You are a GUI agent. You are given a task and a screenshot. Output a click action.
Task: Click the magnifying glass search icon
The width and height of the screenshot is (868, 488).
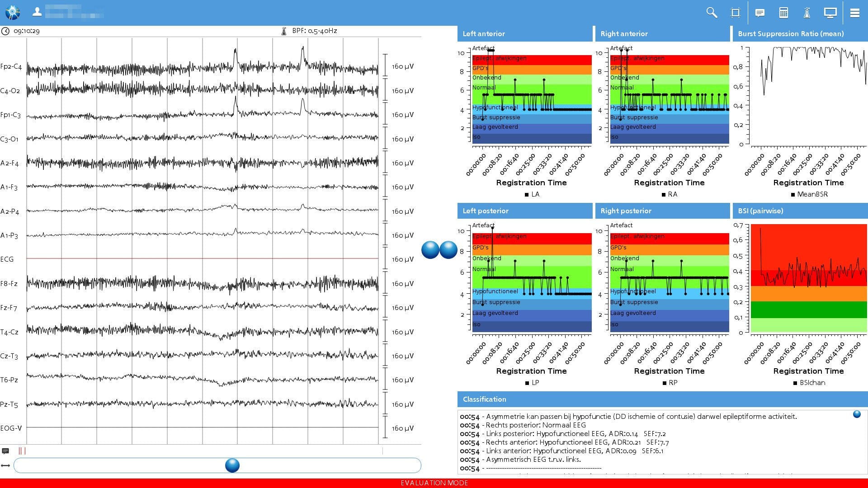click(x=712, y=13)
